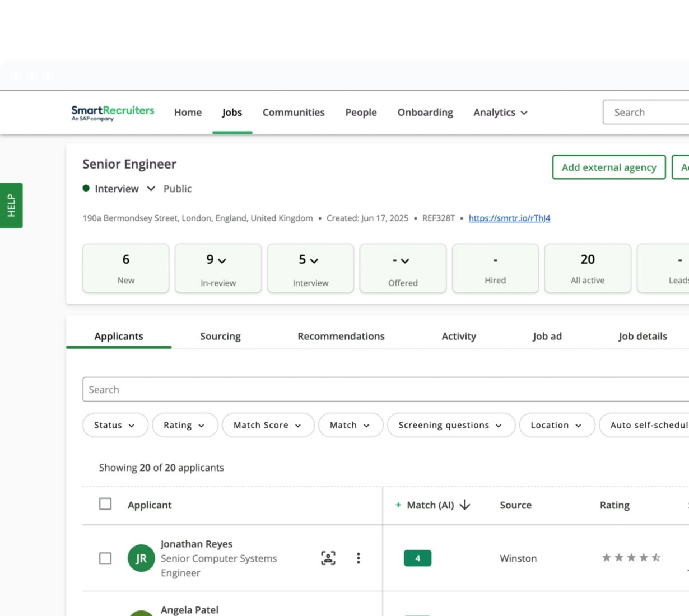
Task: Click the SmartRecruiters logo
Action: (112, 113)
